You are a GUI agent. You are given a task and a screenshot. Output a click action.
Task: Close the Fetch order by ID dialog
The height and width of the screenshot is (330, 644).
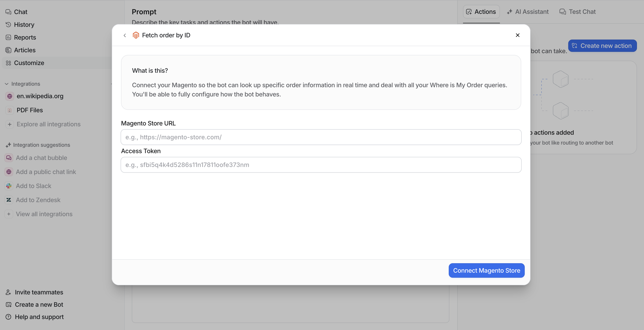coord(517,35)
